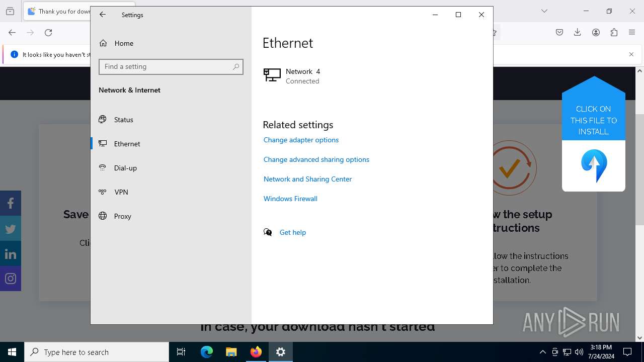The image size is (644, 362).
Task: Open Windows Firewall link
Action: [x=290, y=199]
